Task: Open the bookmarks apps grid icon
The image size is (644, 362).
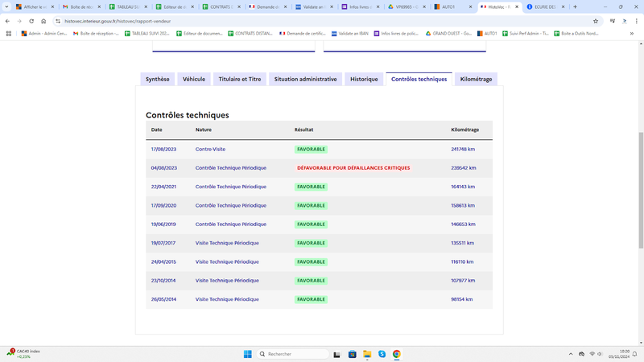Action: (9, 34)
